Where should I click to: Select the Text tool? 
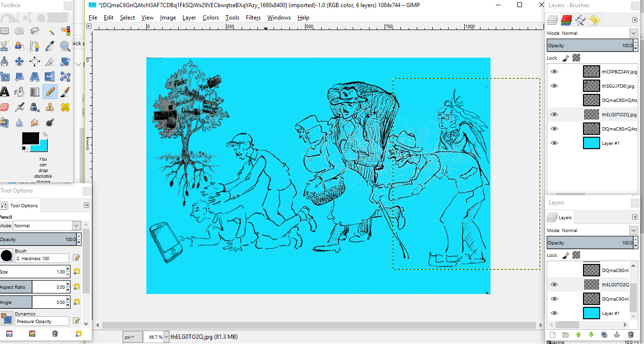pos(4,91)
